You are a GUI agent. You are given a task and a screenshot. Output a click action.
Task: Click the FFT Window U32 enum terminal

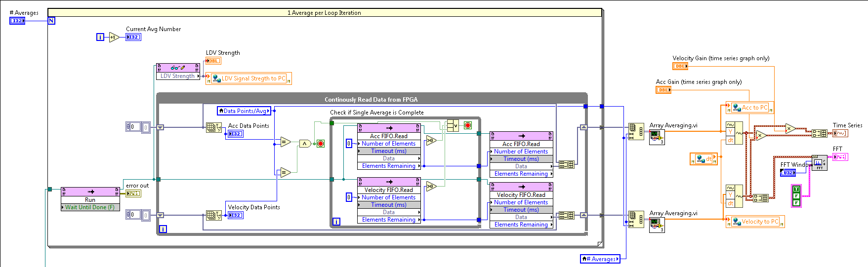787,173
